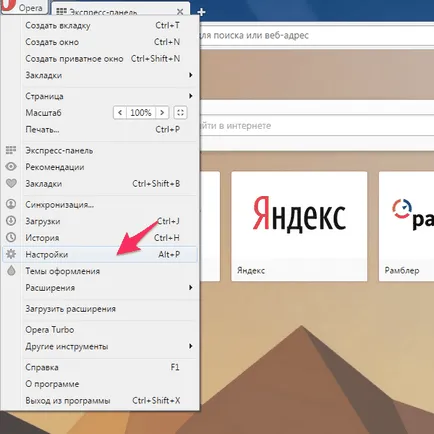This screenshot has width=434, height=434.
Task: Open Синхронизация... menu entry
Action: [100, 204]
